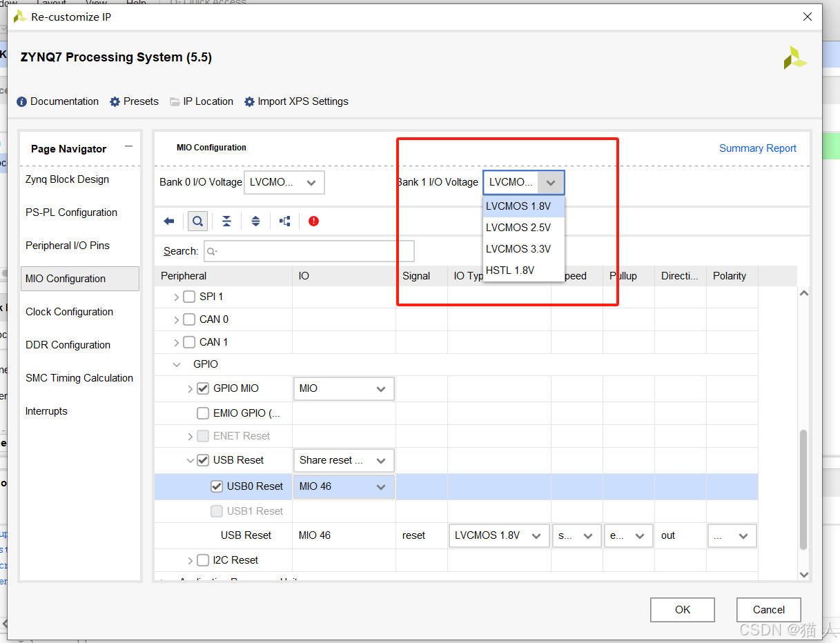
Task: Collapse the Page Navigator minus icon
Action: point(128,146)
